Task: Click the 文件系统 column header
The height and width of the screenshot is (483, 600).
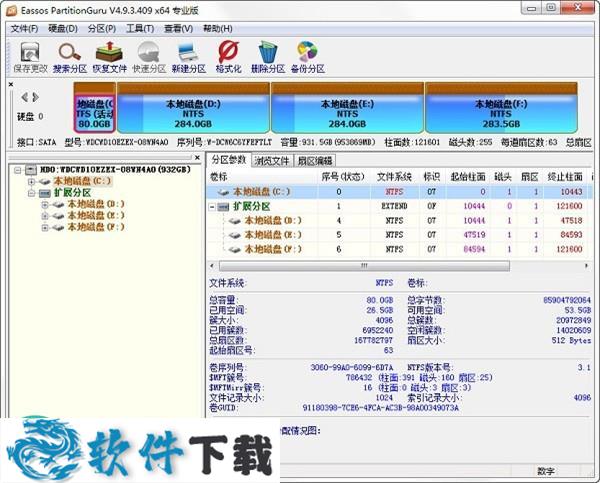Action: coord(394,177)
